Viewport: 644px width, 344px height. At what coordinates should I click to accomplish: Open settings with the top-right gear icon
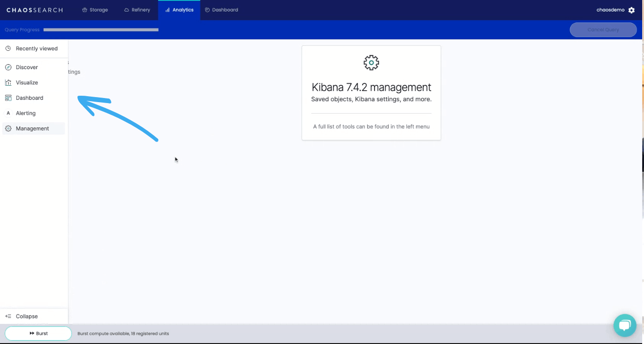tap(632, 9)
